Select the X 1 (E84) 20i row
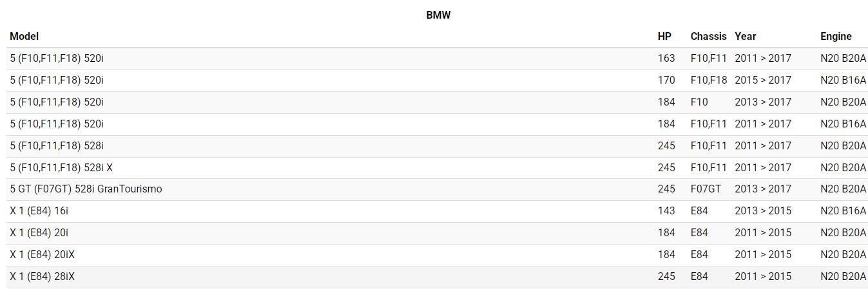The image size is (868, 289). tap(39, 233)
